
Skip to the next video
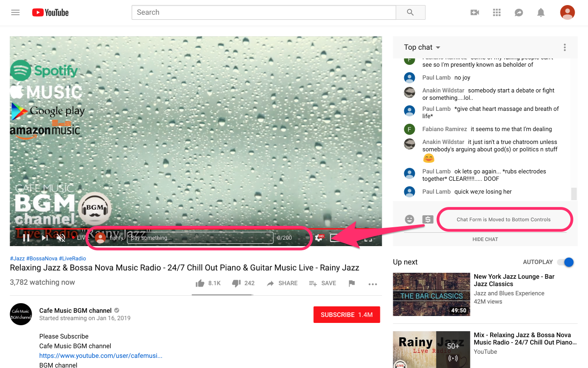tap(45, 238)
